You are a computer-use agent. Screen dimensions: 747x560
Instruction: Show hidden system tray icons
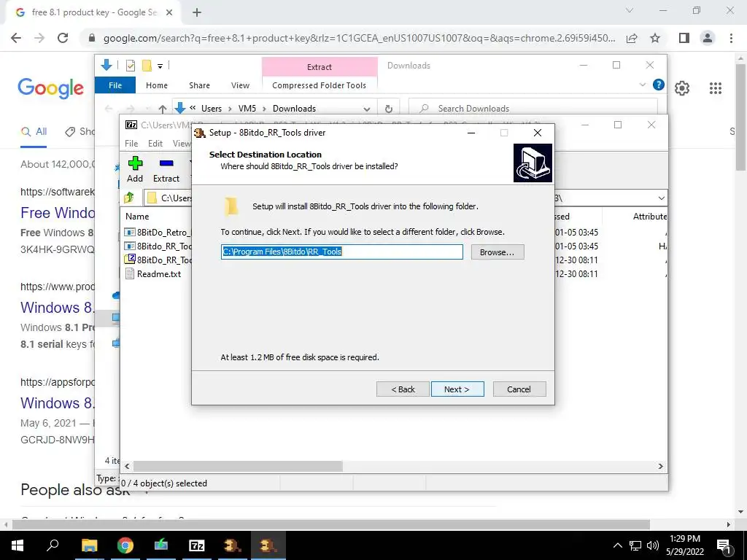click(617, 545)
